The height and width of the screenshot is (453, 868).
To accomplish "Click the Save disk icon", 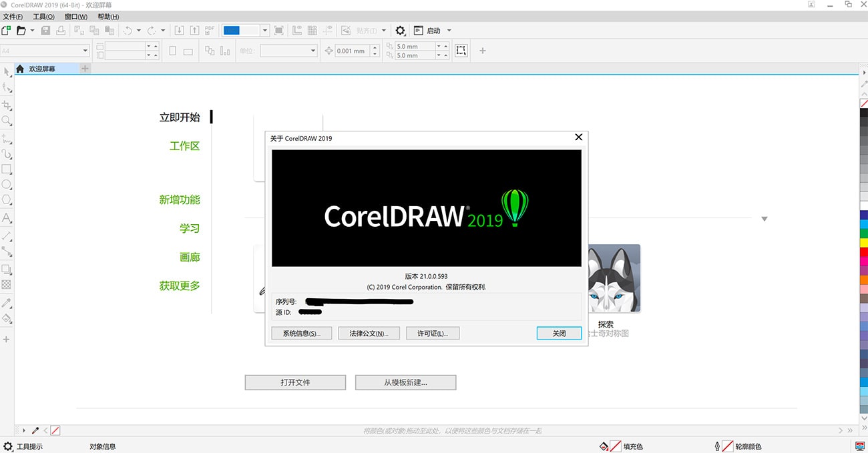I will (x=46, y=30).
